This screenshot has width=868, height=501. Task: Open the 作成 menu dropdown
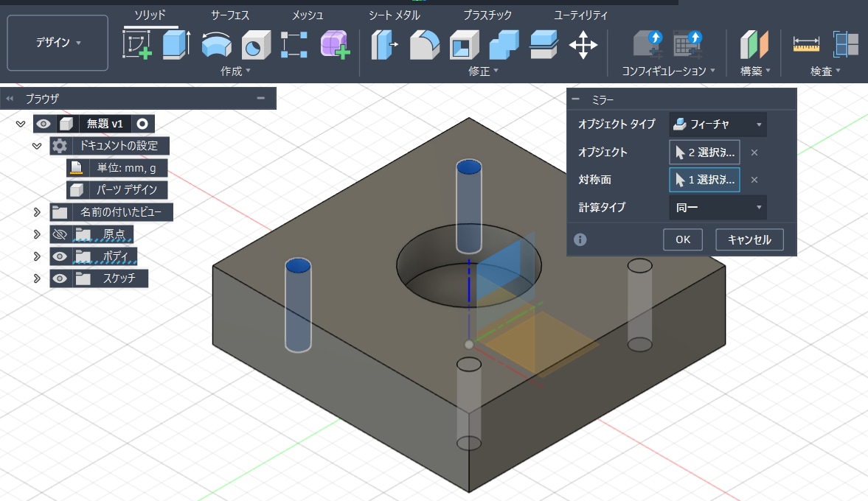(235, 71)
